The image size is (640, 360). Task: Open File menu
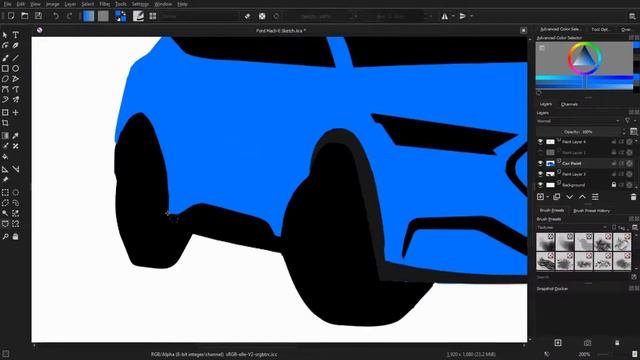[x=7, y=4]
